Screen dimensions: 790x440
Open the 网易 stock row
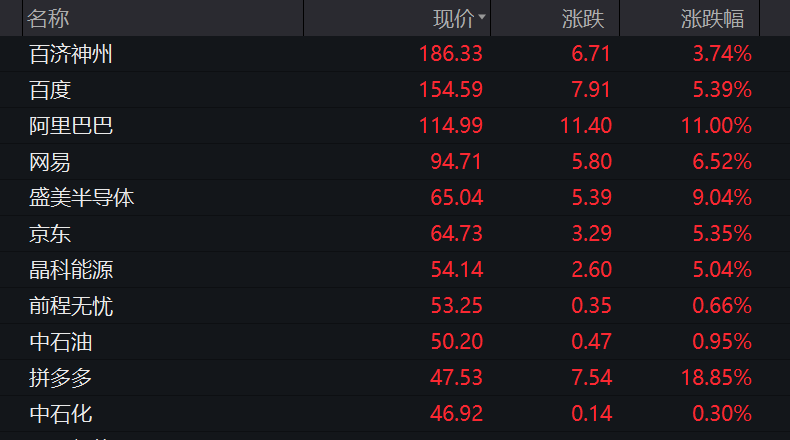click(x=50, y=162)
